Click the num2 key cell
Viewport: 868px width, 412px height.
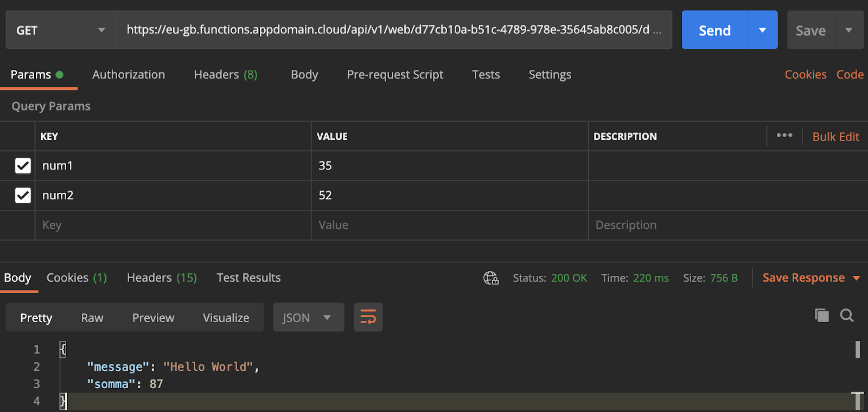click(x=173, y=196)
